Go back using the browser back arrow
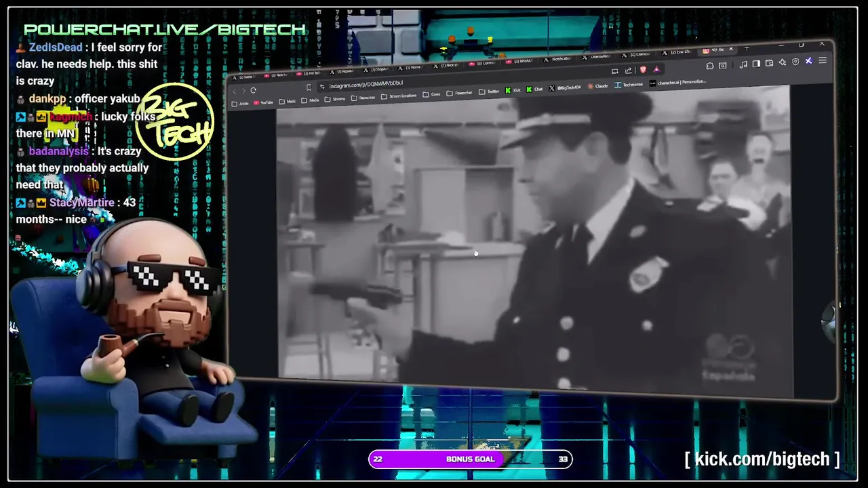Viewport: 868px width, 488px height. coord(234,91)
